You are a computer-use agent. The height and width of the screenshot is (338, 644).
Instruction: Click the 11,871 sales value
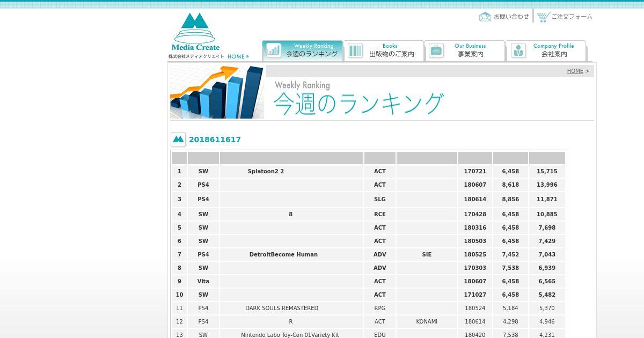coord(547,199)
